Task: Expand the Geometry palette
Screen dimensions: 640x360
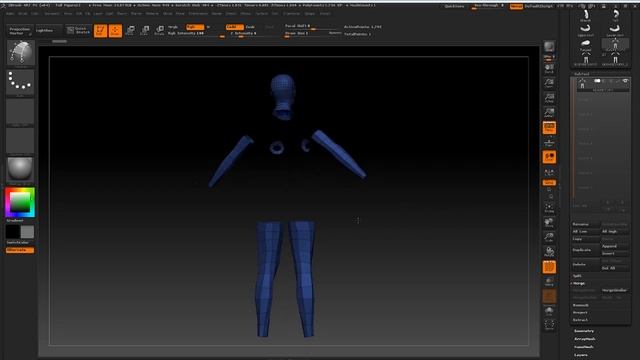Action: 584,331
